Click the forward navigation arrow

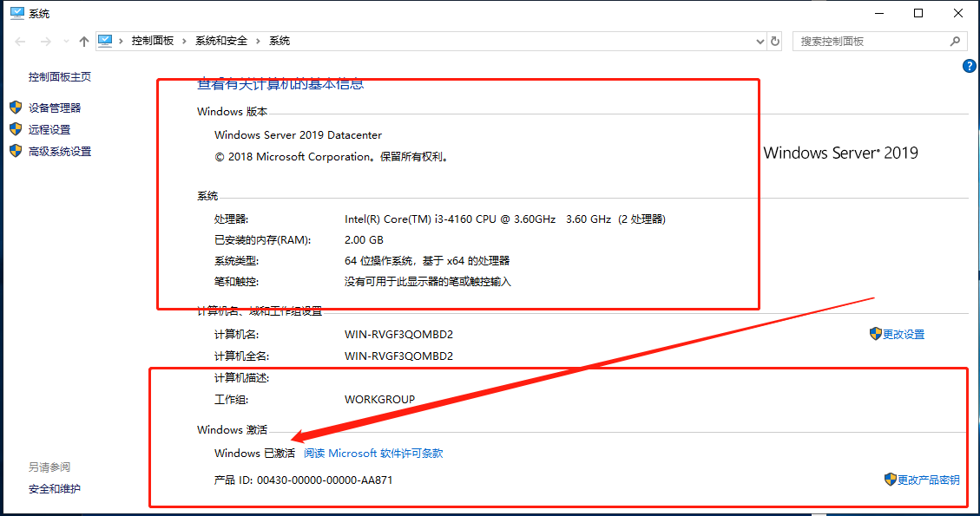[x=46, y=42]
